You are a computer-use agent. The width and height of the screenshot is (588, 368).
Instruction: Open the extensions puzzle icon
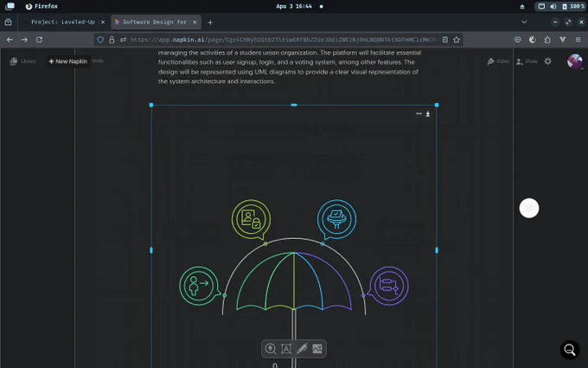(x=547, y=40)
